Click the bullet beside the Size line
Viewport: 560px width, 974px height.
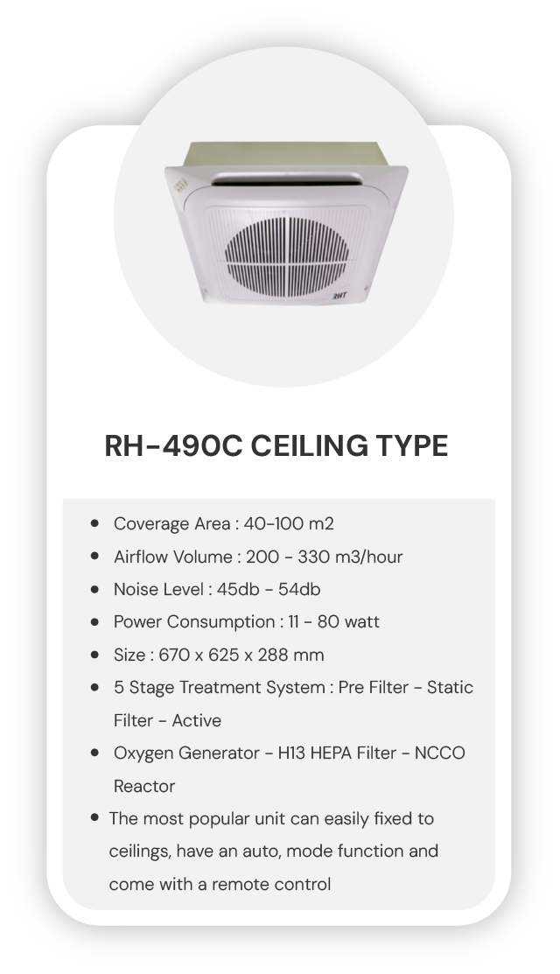coord(94,655)
